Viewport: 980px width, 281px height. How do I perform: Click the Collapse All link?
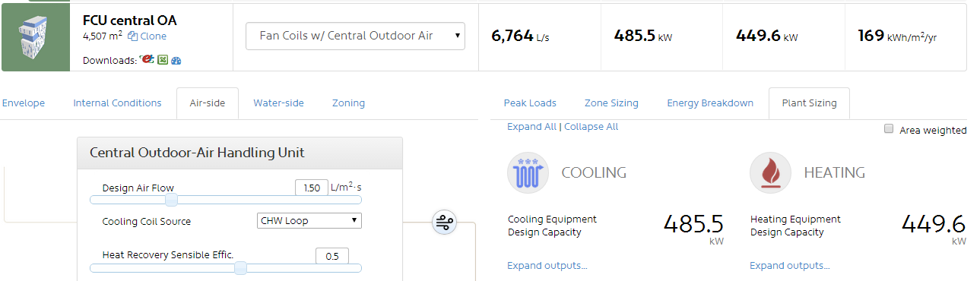591,127
